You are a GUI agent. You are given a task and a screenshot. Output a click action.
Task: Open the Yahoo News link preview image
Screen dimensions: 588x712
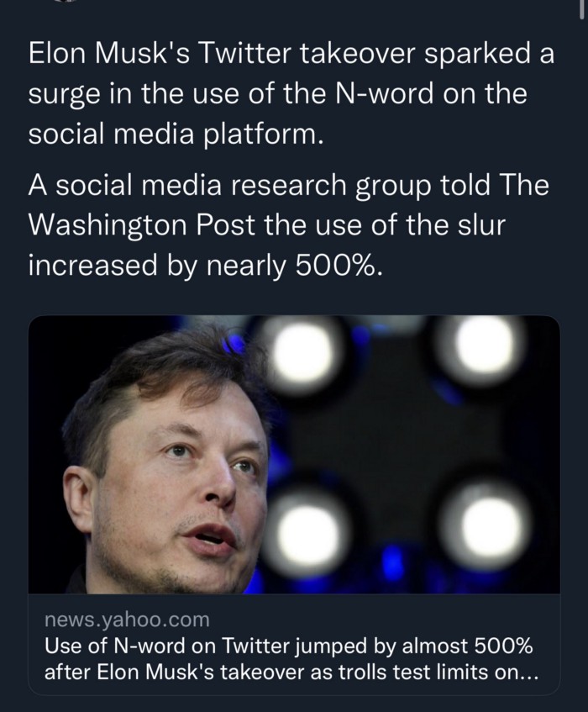point(294,454)
